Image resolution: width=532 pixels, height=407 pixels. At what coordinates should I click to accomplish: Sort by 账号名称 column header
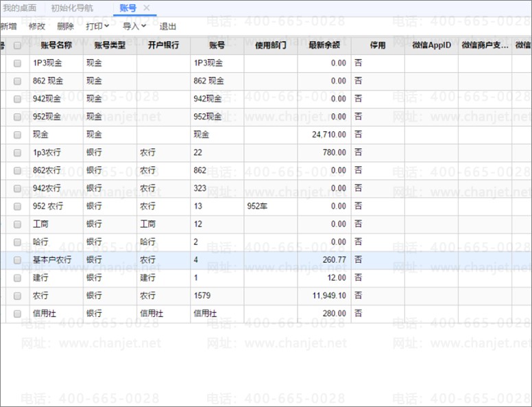56,45
